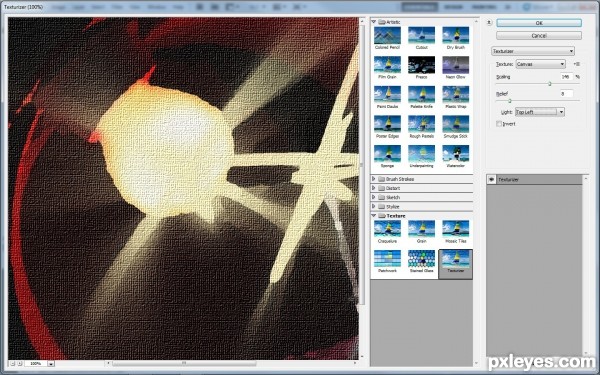Enable the Invert checkbox
The image size is (600, 375).
click(499, 124)
